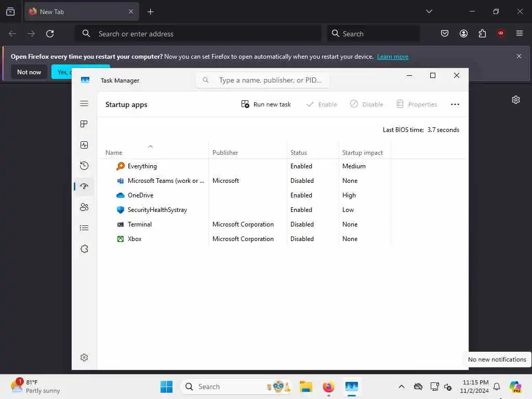Viewport: 532px width, 399px height.
Task: Show hidden system tray icons
Action: [402, 387]
